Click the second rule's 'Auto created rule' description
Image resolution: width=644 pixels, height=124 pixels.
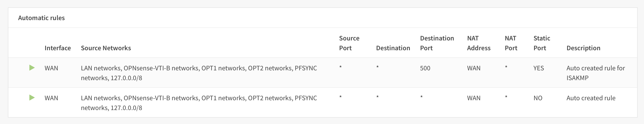coord(591,98)
